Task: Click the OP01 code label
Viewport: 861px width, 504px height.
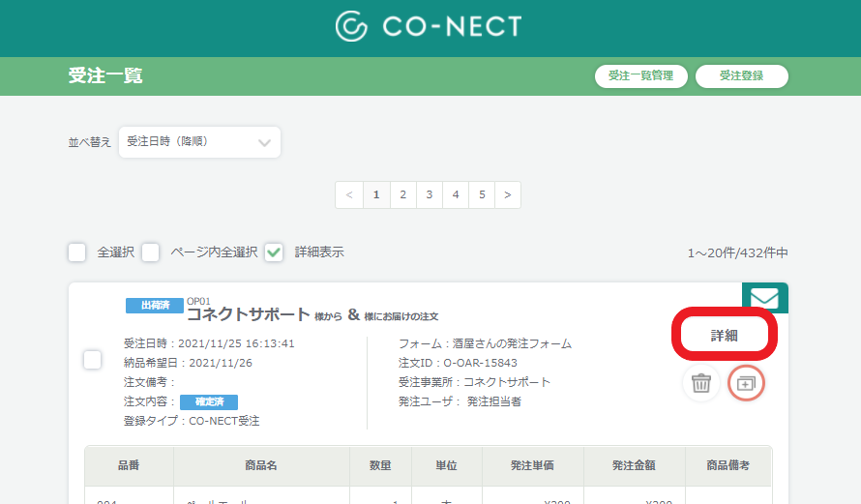Action: pyautogui.click(x=198, y=302)
